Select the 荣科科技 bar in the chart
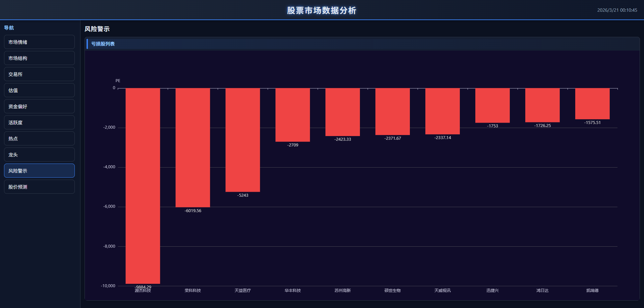The height and width of the screenshot is (308, 644). 193,147
